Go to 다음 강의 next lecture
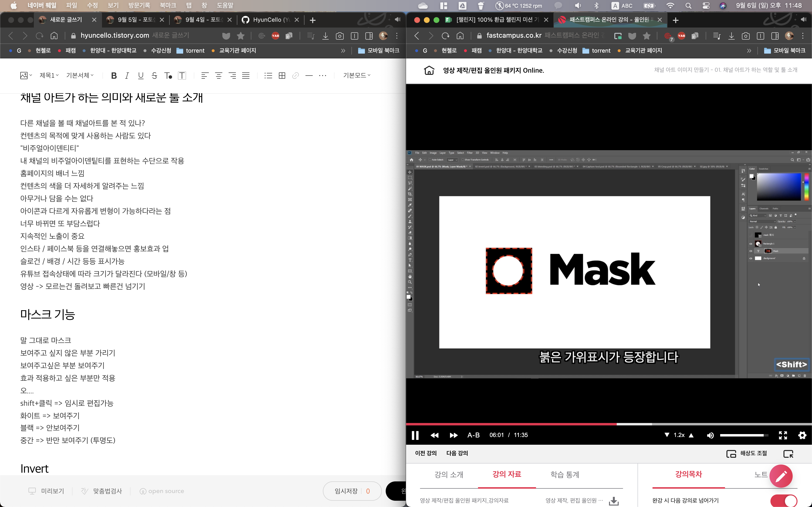The height and width of the screenshot is (507, 812). (457, 453)
